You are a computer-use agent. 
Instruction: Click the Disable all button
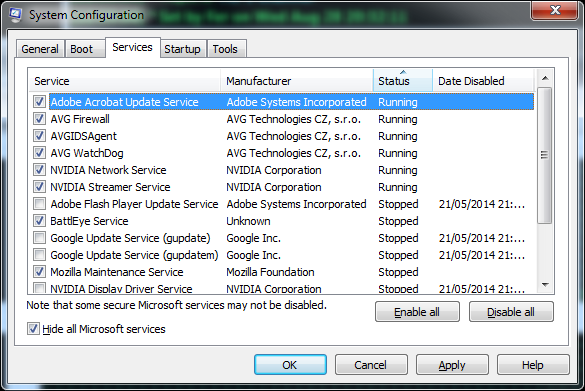511,312
